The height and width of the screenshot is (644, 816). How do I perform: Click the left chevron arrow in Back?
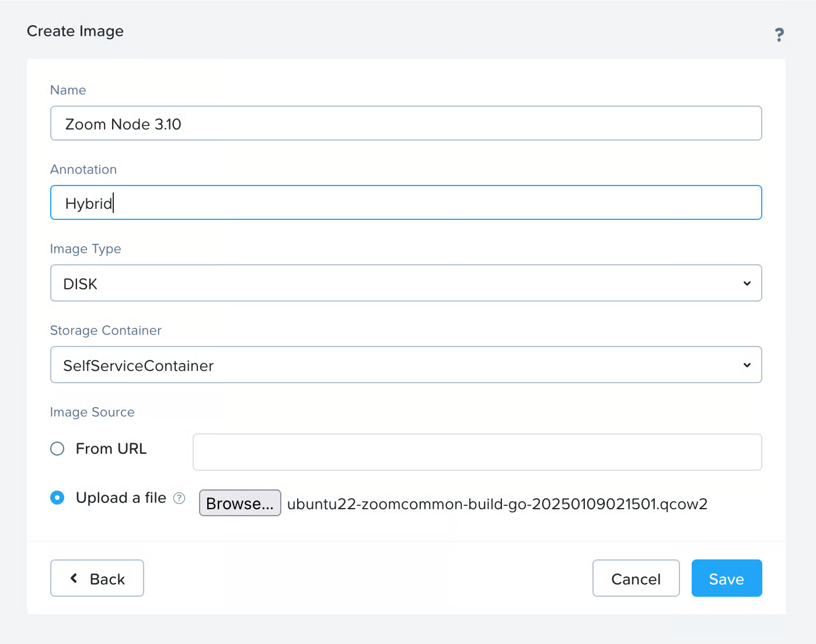pos(74,578)
